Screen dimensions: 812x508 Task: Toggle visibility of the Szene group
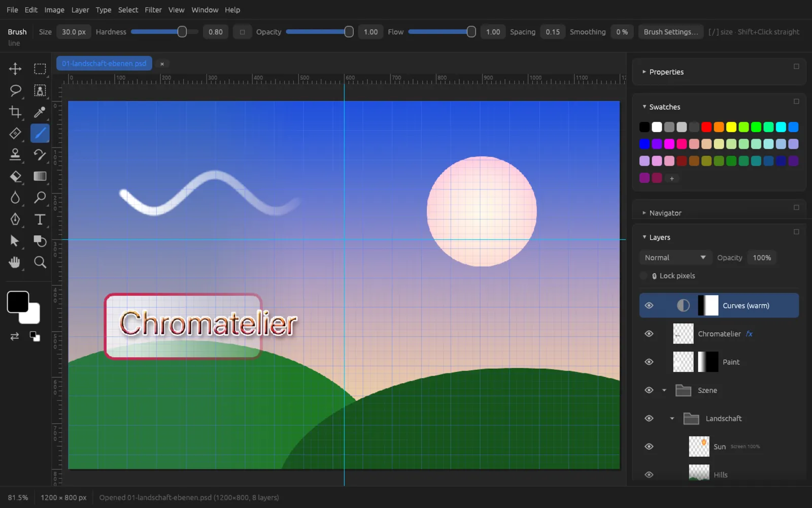[x=649, y=390]
